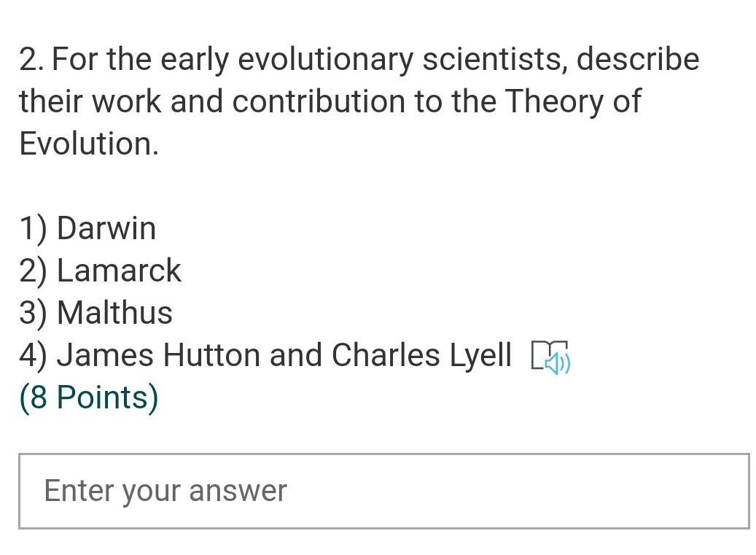Click the word "For" starting the question
The image size is (756, 555).
click(x=76, y=60)
